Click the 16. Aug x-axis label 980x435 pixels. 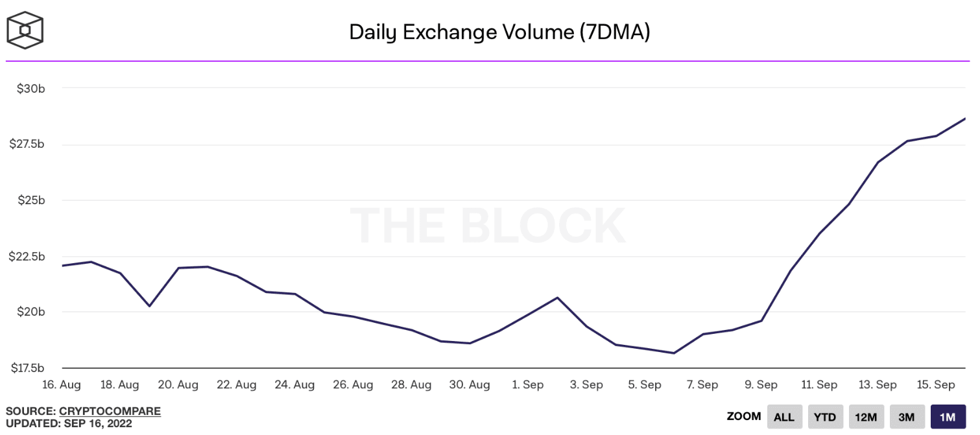(61, 385)
